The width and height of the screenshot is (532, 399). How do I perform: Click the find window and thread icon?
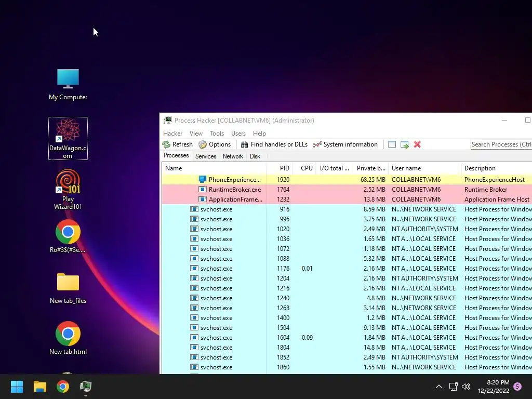tap(404, 144)
